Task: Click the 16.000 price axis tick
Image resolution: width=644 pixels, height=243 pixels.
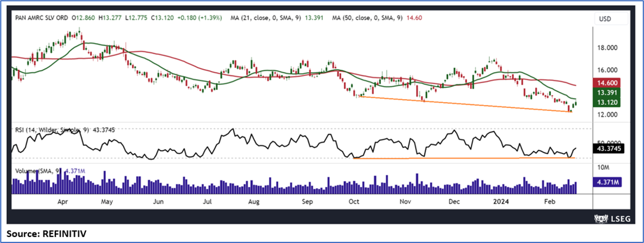Action: click(606, 70)
